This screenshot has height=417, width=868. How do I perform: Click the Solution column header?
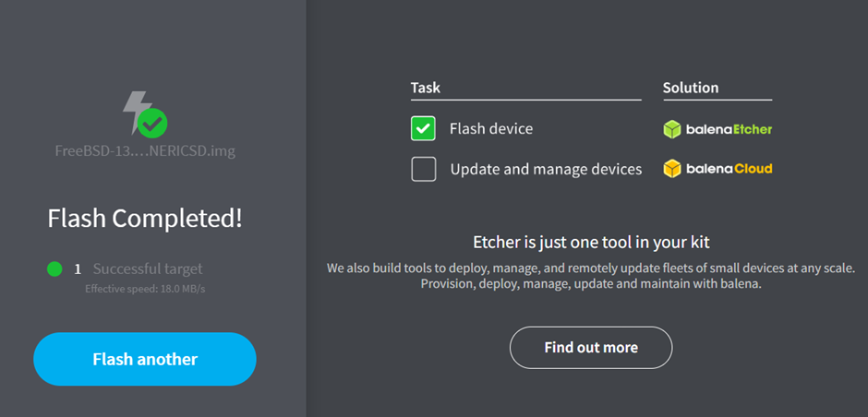(691, 88)
